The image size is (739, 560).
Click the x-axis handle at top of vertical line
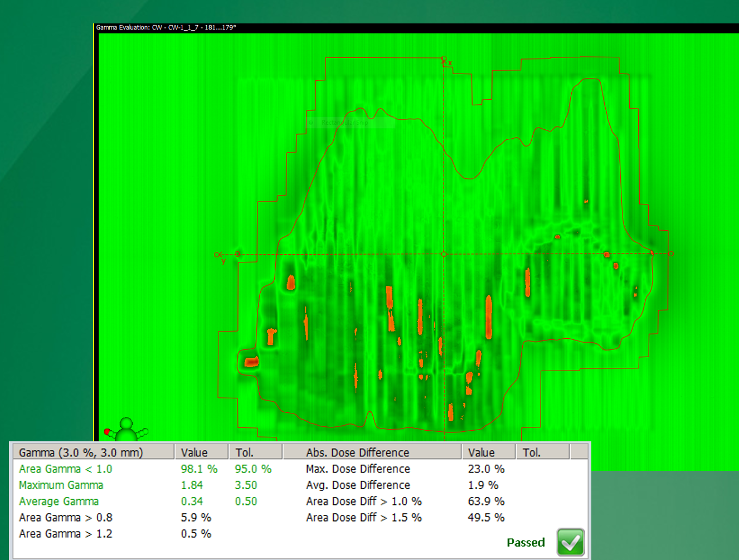coord(444,59)
